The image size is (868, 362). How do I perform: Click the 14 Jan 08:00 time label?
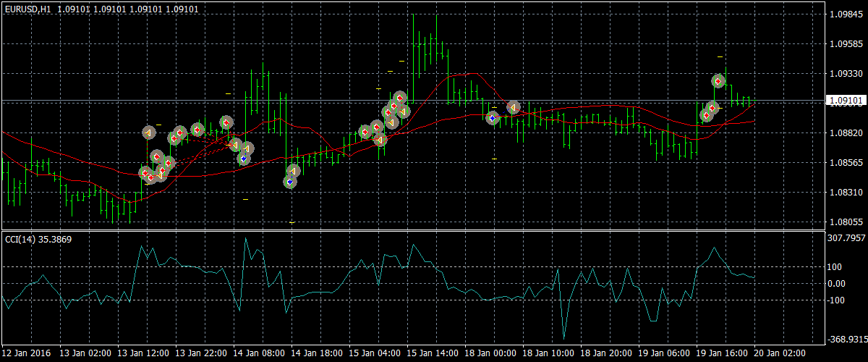tap(259, 353)
